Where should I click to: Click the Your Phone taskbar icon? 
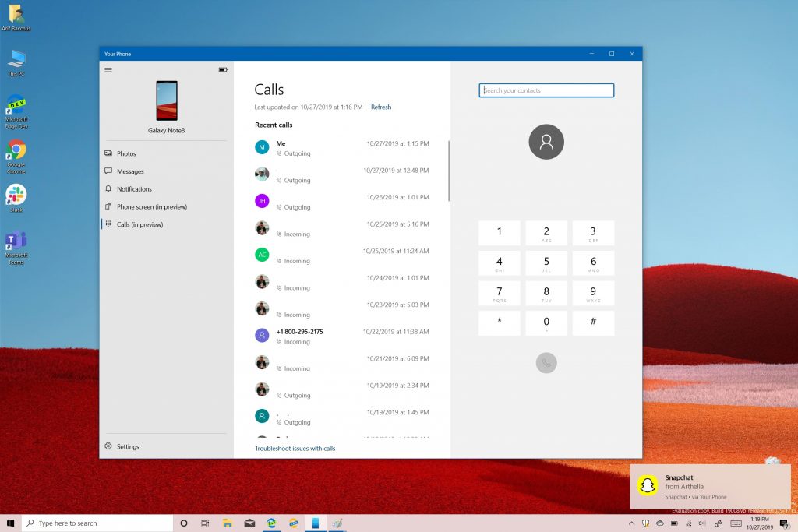point(315,523)
